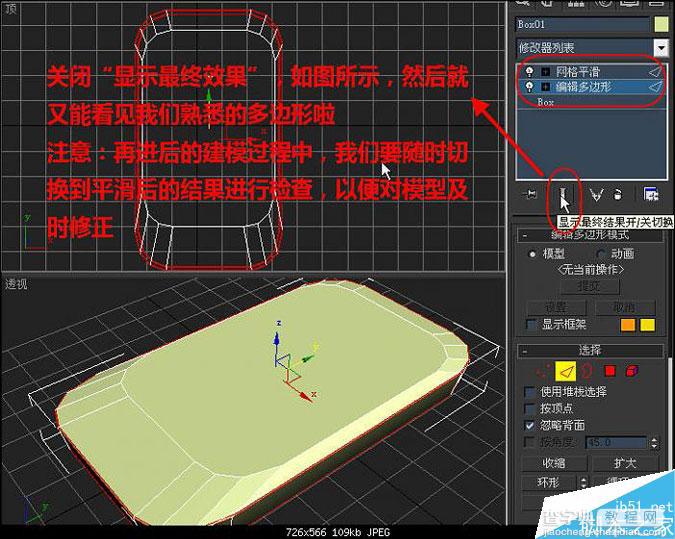Select Border sub-object level icon
The image size is (675, 539).
click(587, 371)
